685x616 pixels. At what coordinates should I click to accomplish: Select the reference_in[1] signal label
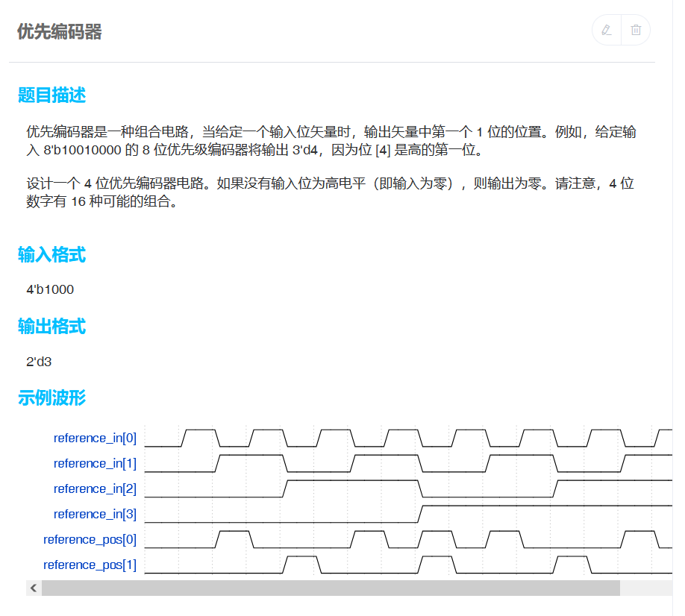[95, 463]
